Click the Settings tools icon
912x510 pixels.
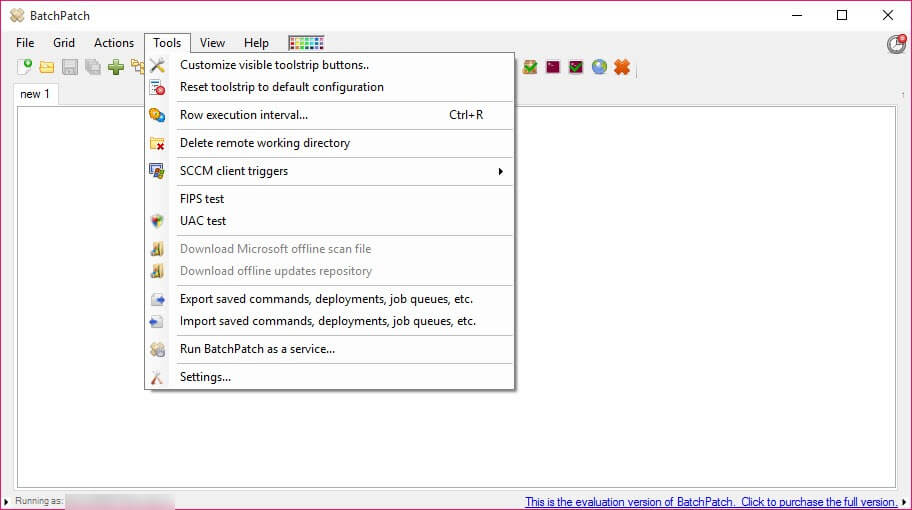pos(157,377)
